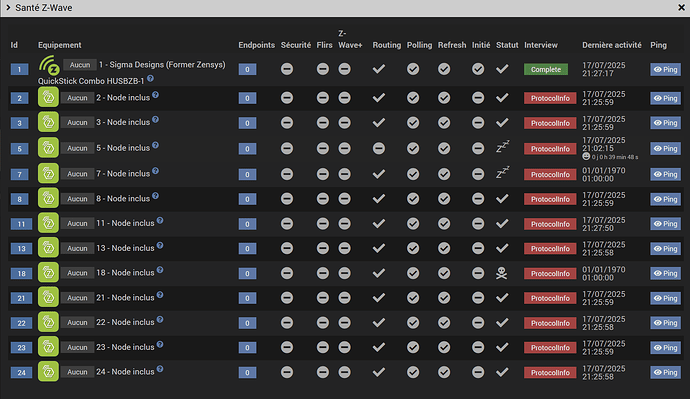Click the routing dash icon for node 5
Viewport: 690px width, 399px height.
pyautogui.click(x=379, y=148)
